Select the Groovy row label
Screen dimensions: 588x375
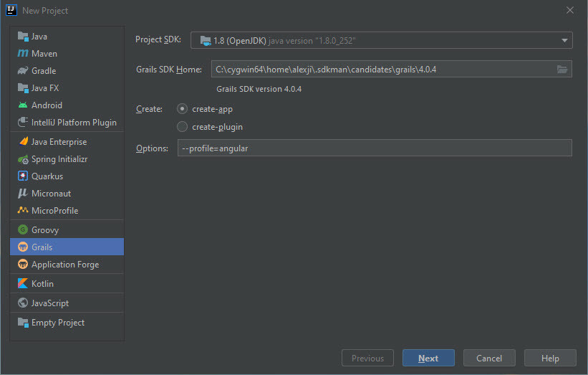(45, 230)
